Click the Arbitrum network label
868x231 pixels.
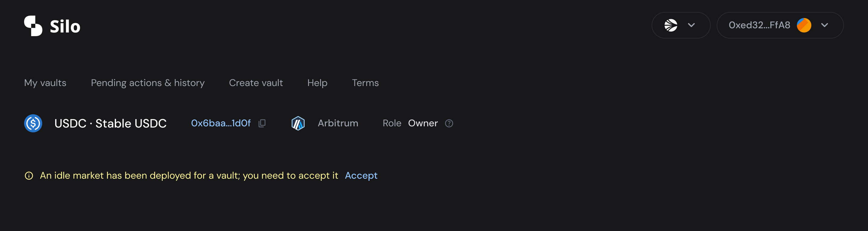coord(337,123)
